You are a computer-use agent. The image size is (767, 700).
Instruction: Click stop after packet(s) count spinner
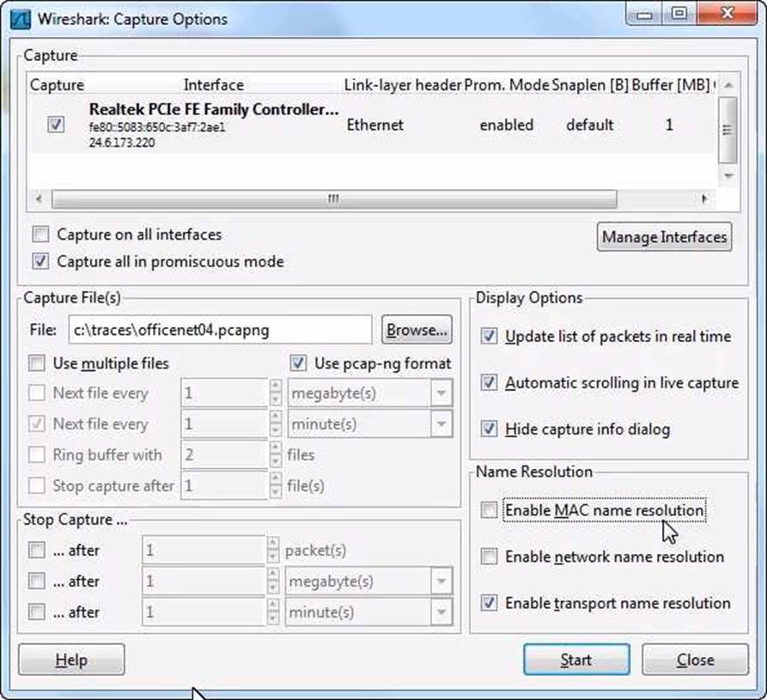pyautogui.click(x=273, y=550)
